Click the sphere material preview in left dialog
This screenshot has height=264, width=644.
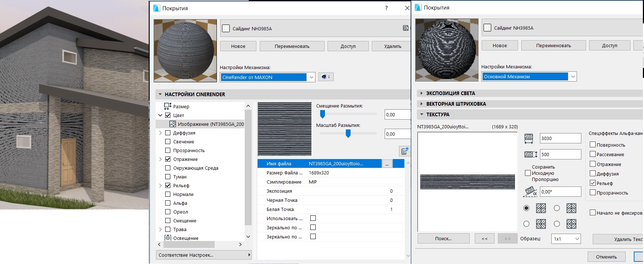tap(185, 50)
